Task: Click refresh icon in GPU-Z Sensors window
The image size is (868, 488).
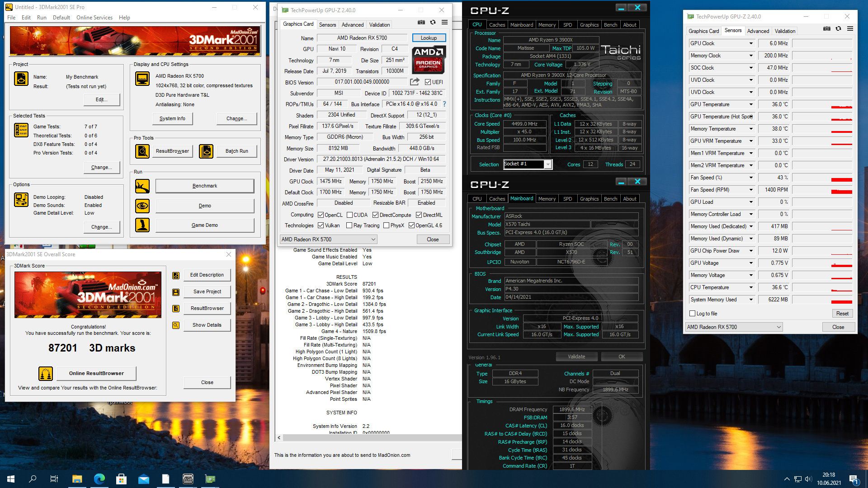Action: tap(838, 28)
